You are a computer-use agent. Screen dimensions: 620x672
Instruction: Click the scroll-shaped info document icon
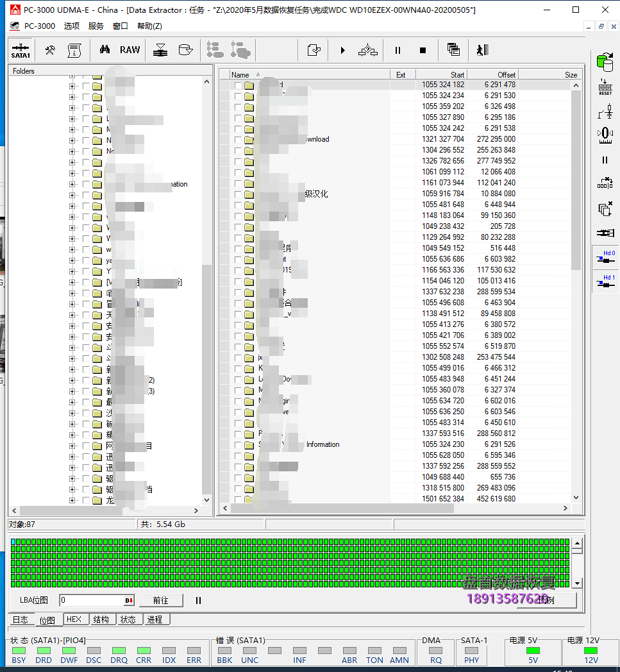click(74, 51)
